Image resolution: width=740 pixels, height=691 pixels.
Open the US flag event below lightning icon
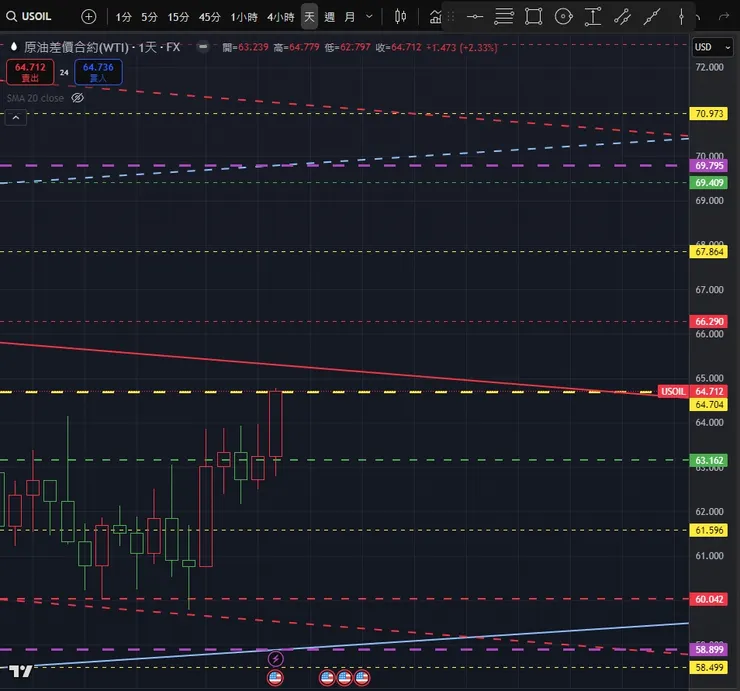coord(275,678)
